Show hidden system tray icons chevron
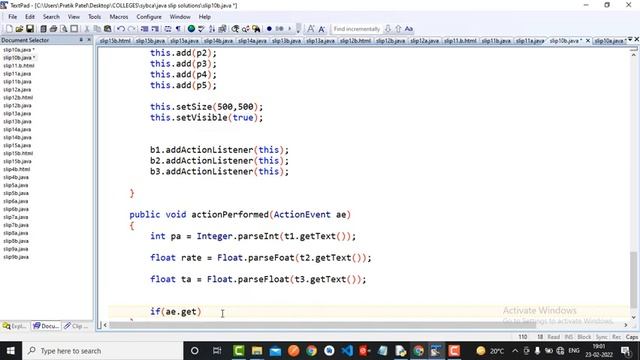 [x=515, y=351]
